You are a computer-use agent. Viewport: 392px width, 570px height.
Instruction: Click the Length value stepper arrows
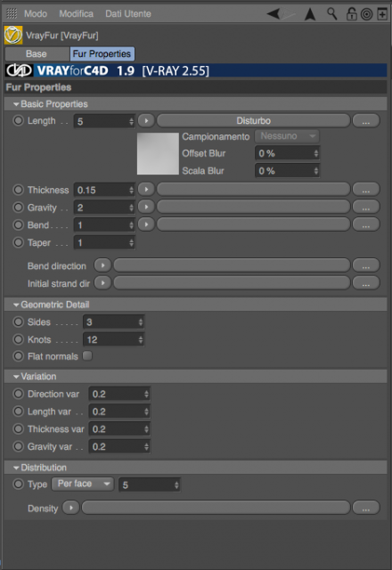click(x=131, y=121)
